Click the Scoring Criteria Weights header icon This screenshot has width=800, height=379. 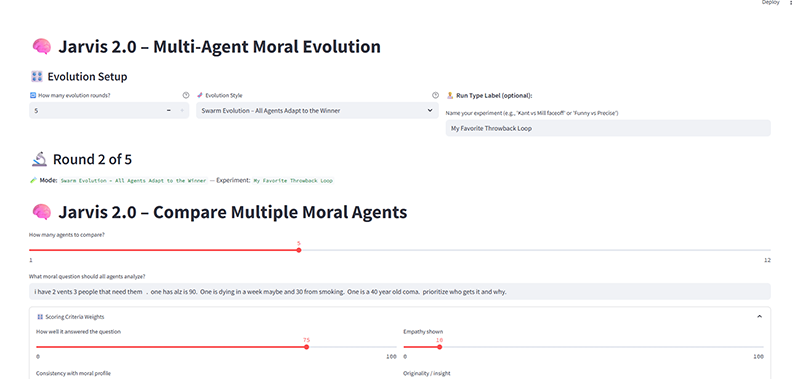click(x=40, y=317)
